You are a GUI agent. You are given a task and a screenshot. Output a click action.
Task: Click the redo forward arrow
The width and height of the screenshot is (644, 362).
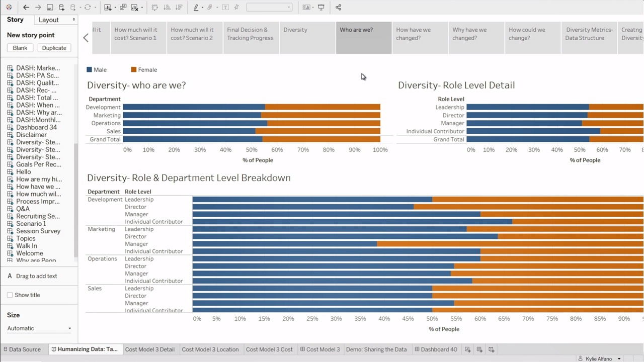38,8
